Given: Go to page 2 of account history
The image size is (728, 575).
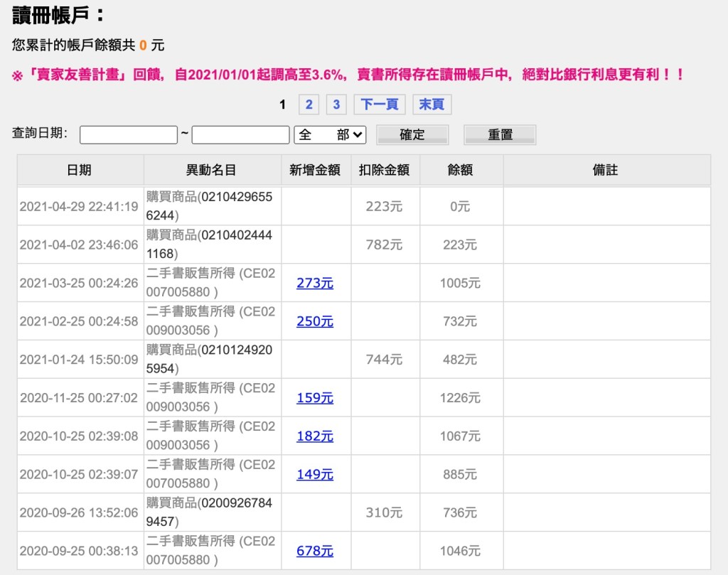Looking at the screenshot, I should coord(309,104).
